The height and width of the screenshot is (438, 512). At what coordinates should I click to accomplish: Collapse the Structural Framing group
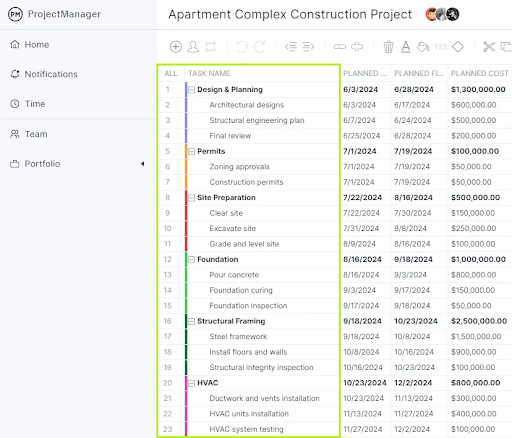pyautogui.click(x=191, y=321)
